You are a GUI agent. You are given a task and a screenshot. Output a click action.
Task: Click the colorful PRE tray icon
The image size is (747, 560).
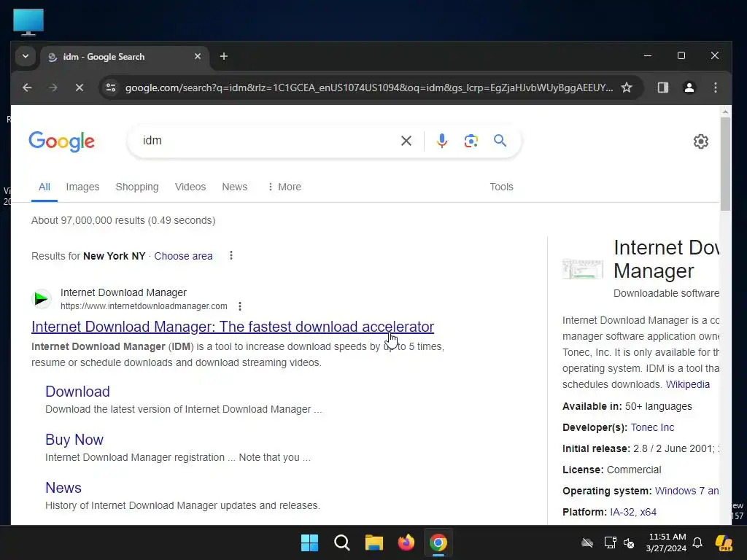(724, 542)
